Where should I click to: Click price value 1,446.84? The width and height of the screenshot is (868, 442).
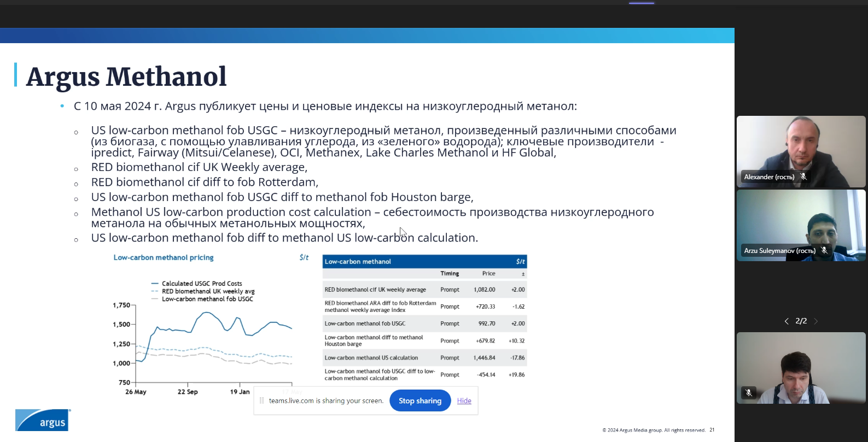click(x=485, y=358)
